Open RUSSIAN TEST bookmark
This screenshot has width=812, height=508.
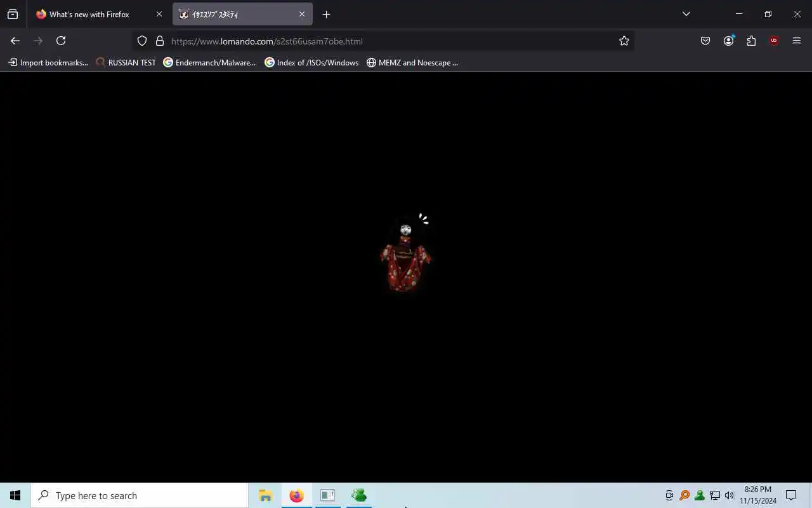pyautogui.click(x=126, y=62)
